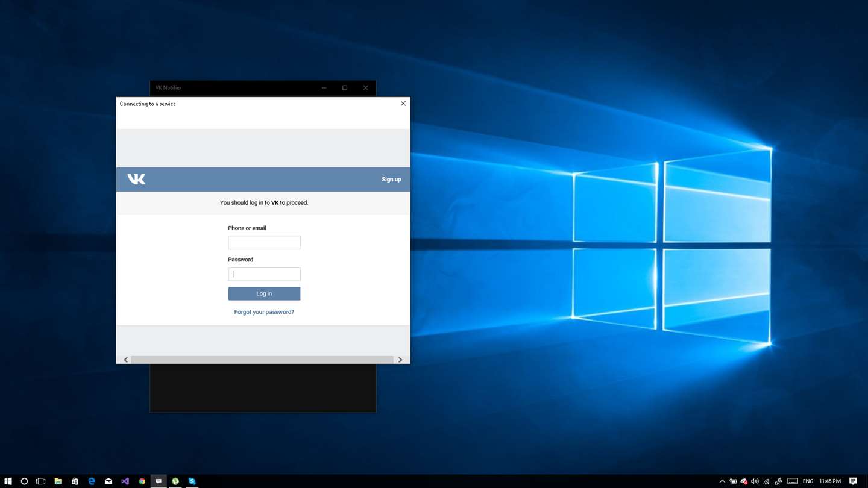Click the dialog's horizontal scrollbar track
This screenshot has width=868, height=488.
coord(262,360)
